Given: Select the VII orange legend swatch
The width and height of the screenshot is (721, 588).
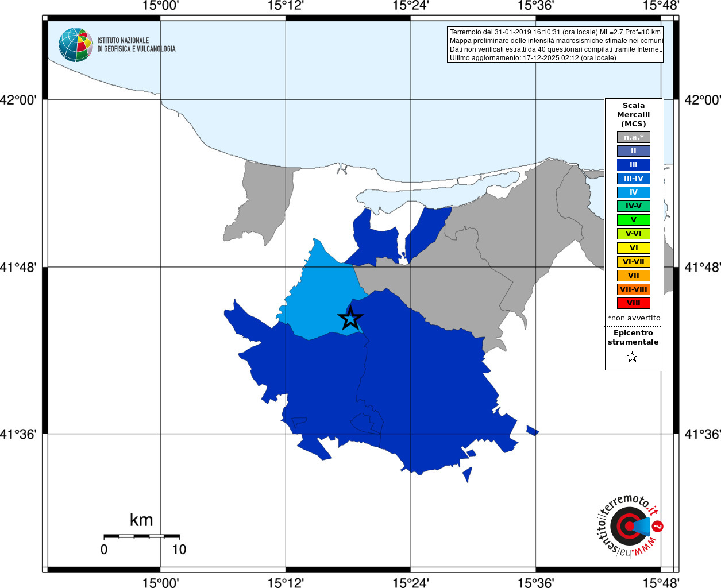Looking at the screenshot, I should [634, 276].
